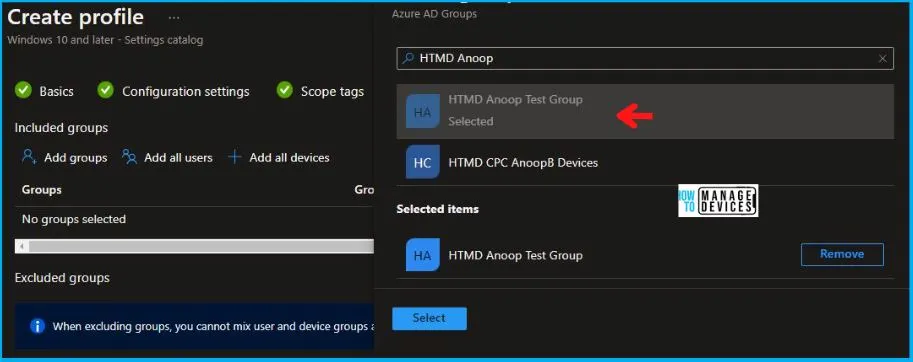The height and width of the screenshot is (362, 913).
Task: Click the blue Select button
Action: (429, 318)
